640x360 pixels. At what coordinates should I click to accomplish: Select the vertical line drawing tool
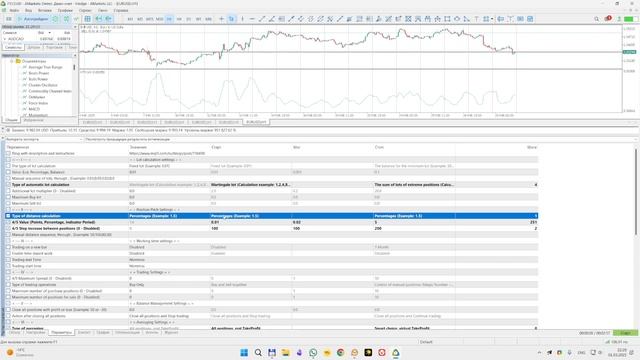[242, 19]
